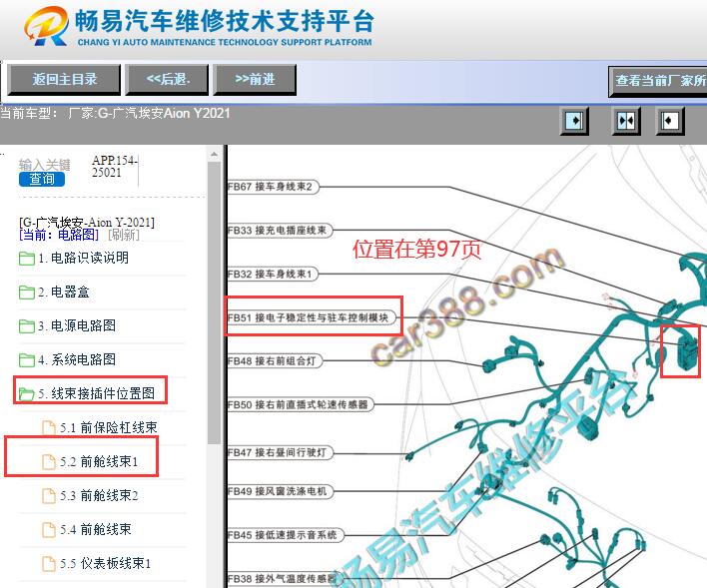Viewport: 707px width, 588px height.
Task: Click connector label FB32 接车身线束1
Action: point(273,275)
